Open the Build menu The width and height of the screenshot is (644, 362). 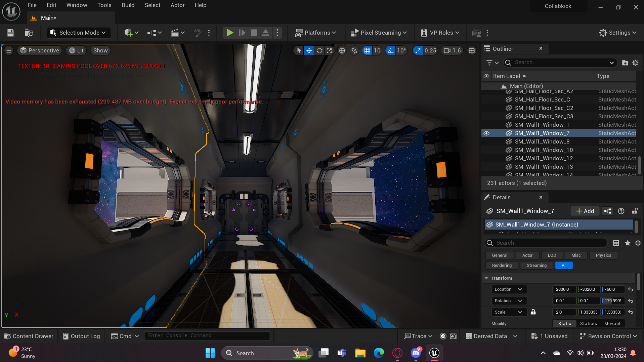pyautogui.click(x=128, y=5)
